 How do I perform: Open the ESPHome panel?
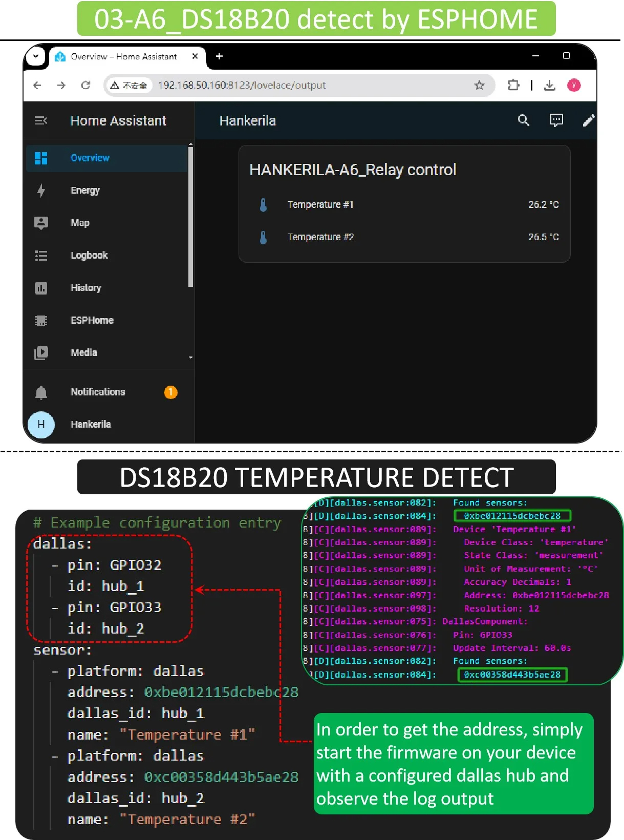[x=106, y=320]
